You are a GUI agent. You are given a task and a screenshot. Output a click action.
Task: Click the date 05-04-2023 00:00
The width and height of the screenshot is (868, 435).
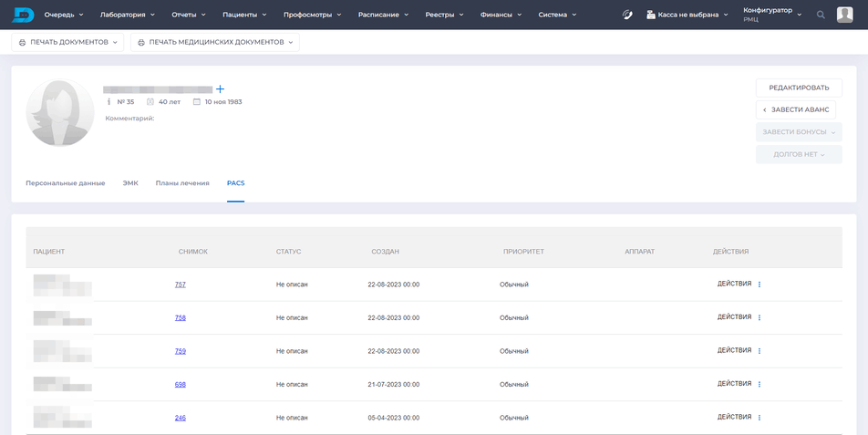pyautogui.click(x=394, y=418)
